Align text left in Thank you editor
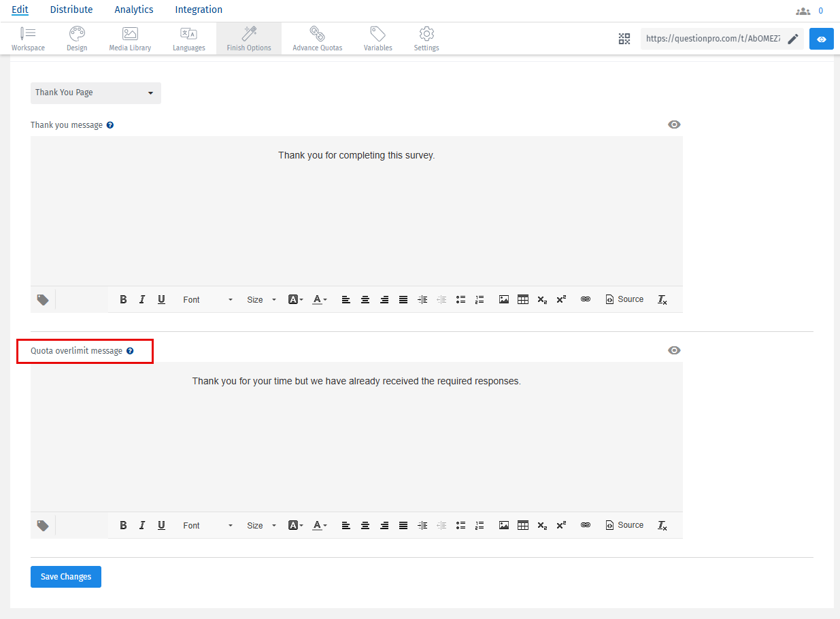 (x=346, y=299)
